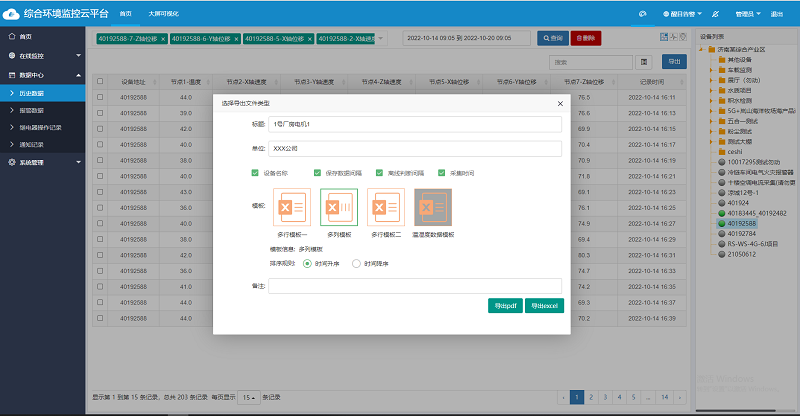Uncheck the 设备名称 checkbox

pyautogui.click(x=255, y=172)
